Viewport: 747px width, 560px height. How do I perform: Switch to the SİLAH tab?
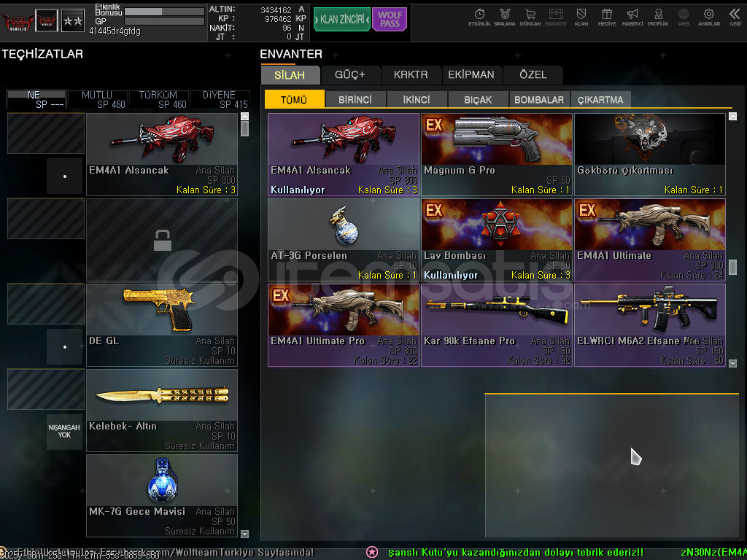[x=290, y=75]
